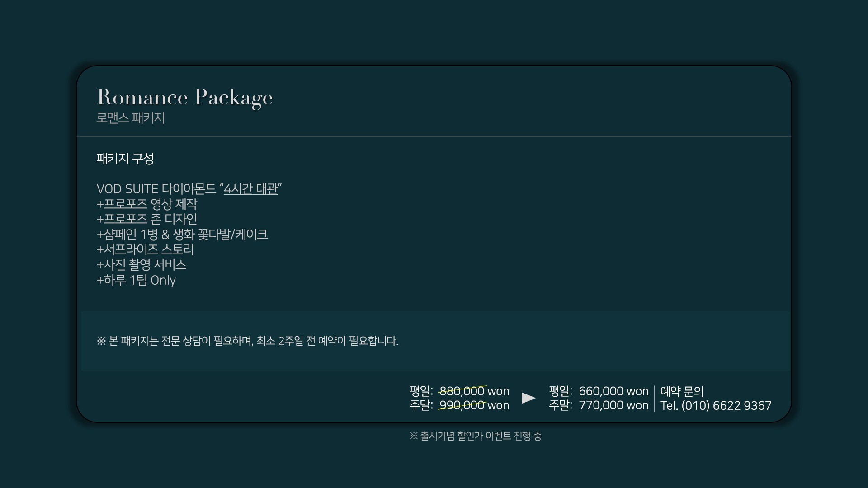The width and height of the screenshot is (868, 488).
Task: Click the 로맨스 패키지 subtitle
Action: click(131, 118)
